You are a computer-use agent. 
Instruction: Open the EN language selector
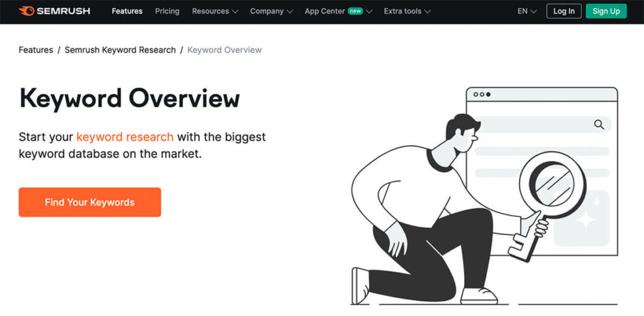[527, 11]
